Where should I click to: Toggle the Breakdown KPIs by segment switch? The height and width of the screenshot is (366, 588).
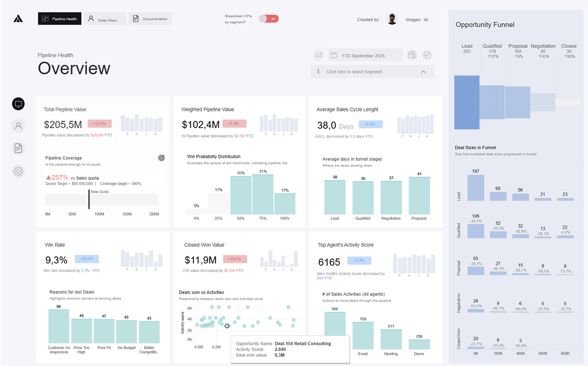268,19
